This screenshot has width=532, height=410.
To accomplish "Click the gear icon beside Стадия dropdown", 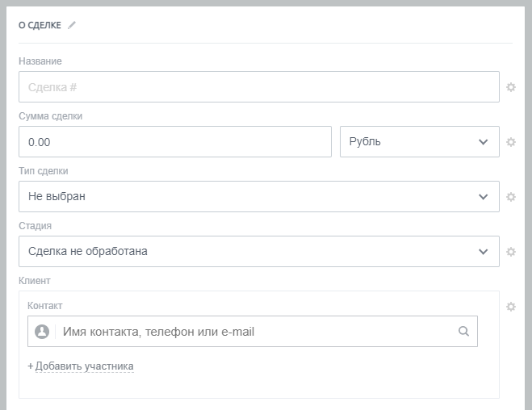I will pos(510,252).
